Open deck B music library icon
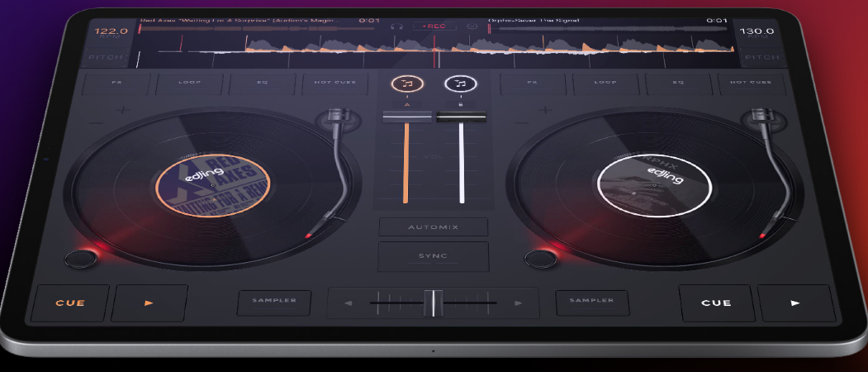The height and width of the screenshot is (372, 868). tap(461, 84)
